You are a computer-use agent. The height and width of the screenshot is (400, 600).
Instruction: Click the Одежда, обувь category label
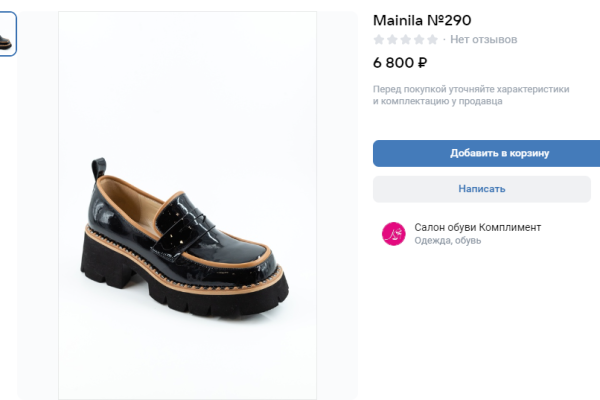(x=448, y=241)
